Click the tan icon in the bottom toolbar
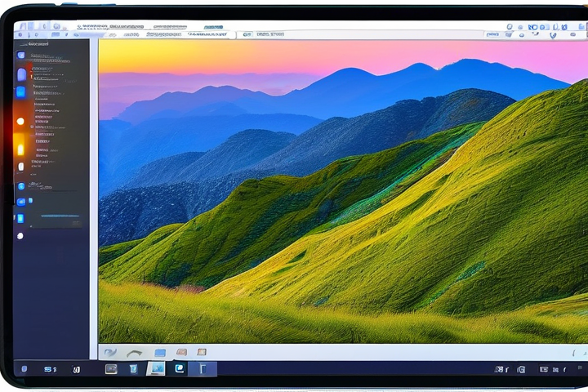The width and height of the screenshot is (588, 392). pyautogui.click(x=181, y=353)
